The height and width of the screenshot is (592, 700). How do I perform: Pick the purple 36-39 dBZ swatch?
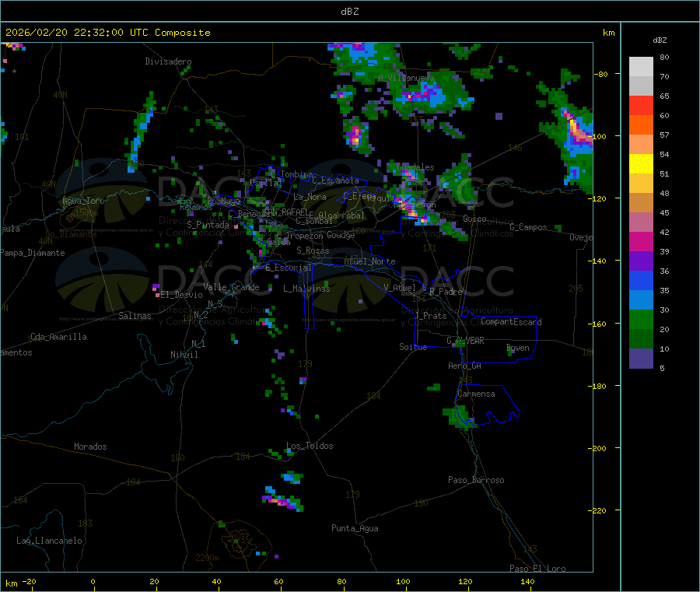(641, 261)
